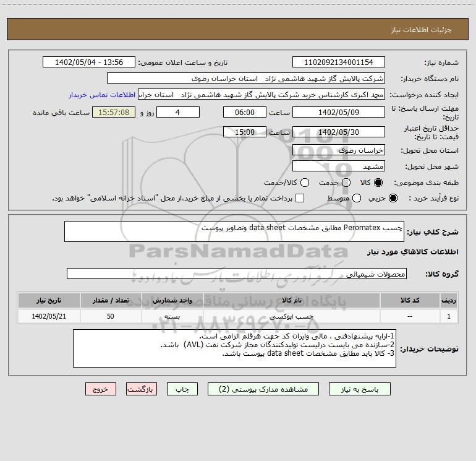Click the نام کالا column header
Screen dimensions: 476x461
point(291,300)
